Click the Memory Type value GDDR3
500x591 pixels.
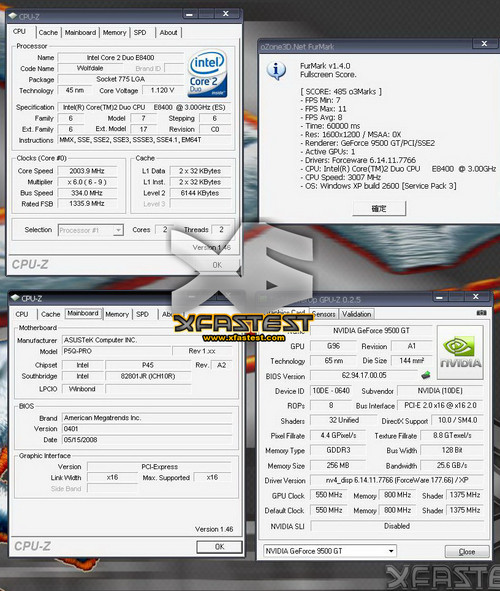point(338,450)
